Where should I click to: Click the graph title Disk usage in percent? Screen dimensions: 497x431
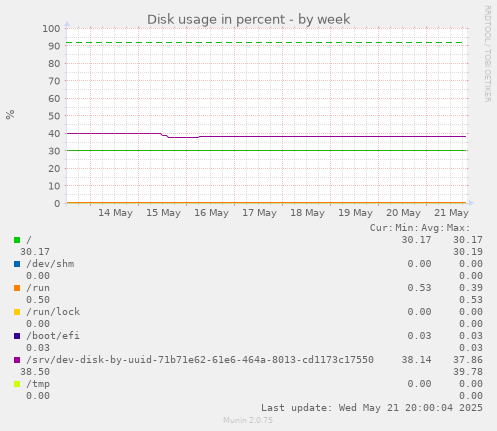[249, 20]
